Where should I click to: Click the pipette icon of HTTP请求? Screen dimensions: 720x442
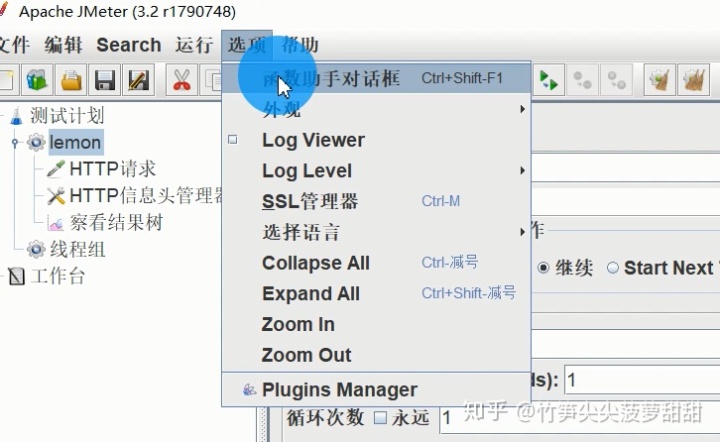point(56,169)
